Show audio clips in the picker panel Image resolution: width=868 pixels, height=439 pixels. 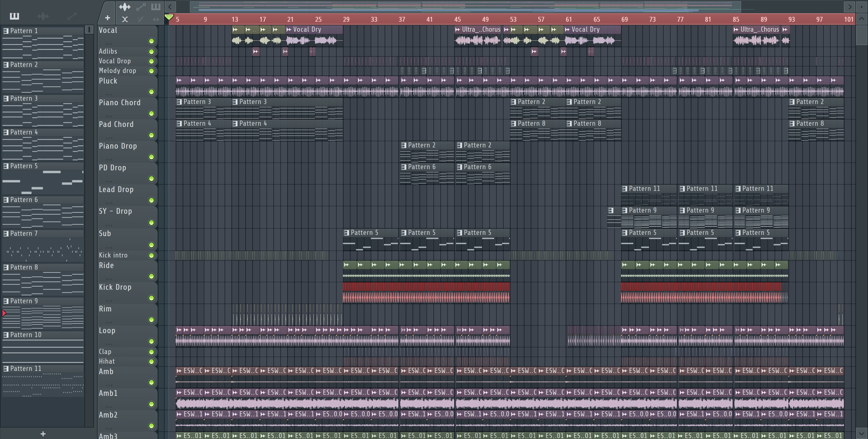tap(43, 16)
